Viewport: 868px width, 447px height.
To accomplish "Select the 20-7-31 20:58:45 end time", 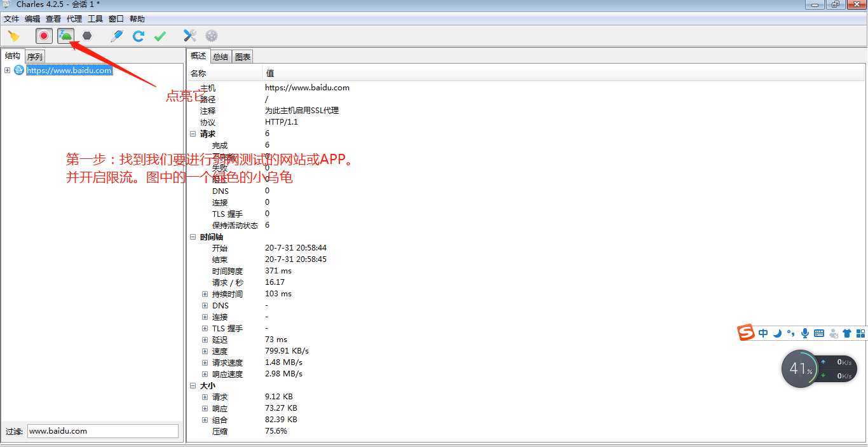I will click(x=295, y=259).
